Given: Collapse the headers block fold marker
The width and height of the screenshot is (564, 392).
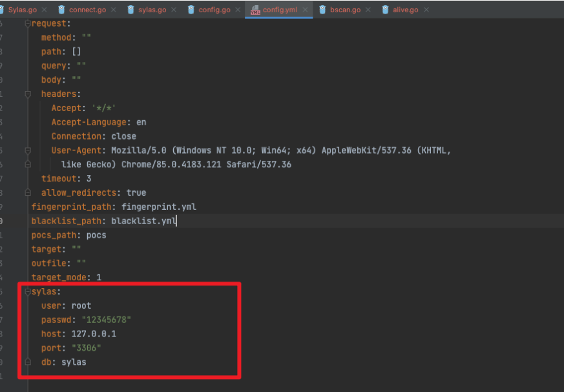Looking at the screenshot, I should tap(28, 94).
